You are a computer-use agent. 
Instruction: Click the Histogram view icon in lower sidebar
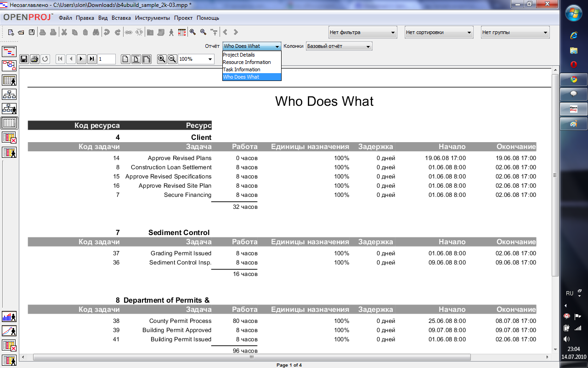[9, 316]
